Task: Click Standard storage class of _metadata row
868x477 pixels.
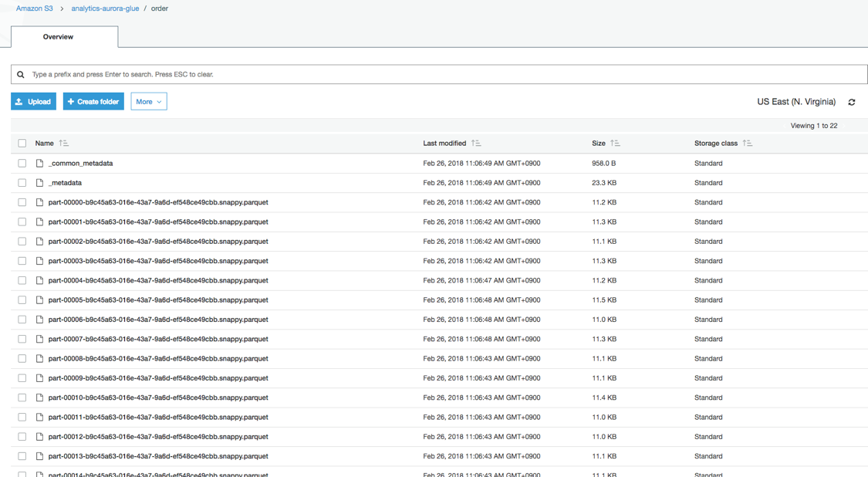Action: point(708,182)
